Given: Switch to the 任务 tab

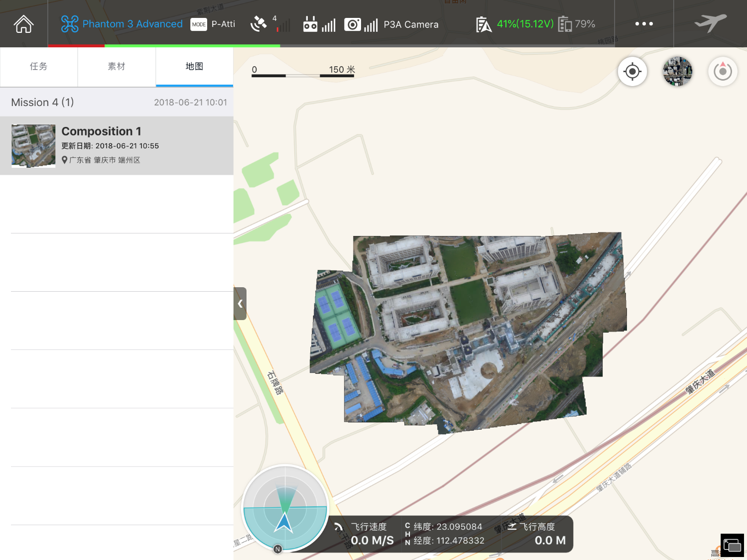Looking at the screenshot, I should tap(39, 67).
